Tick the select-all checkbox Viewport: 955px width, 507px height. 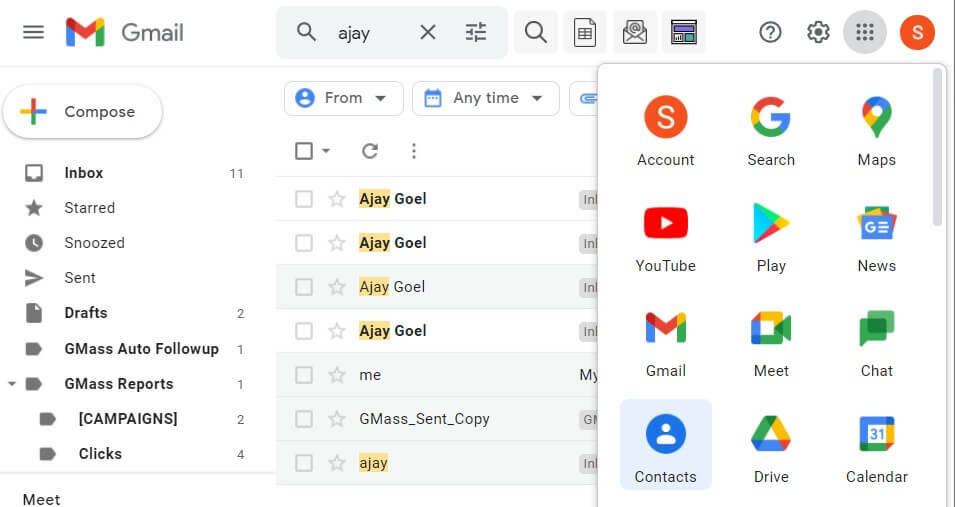tap(304, 151)
